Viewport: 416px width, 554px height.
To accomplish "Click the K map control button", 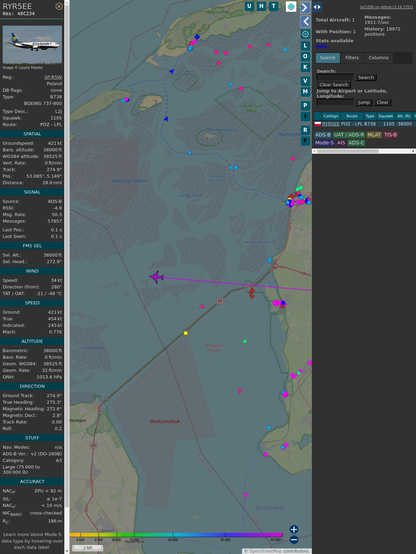I will click(305, 67).
